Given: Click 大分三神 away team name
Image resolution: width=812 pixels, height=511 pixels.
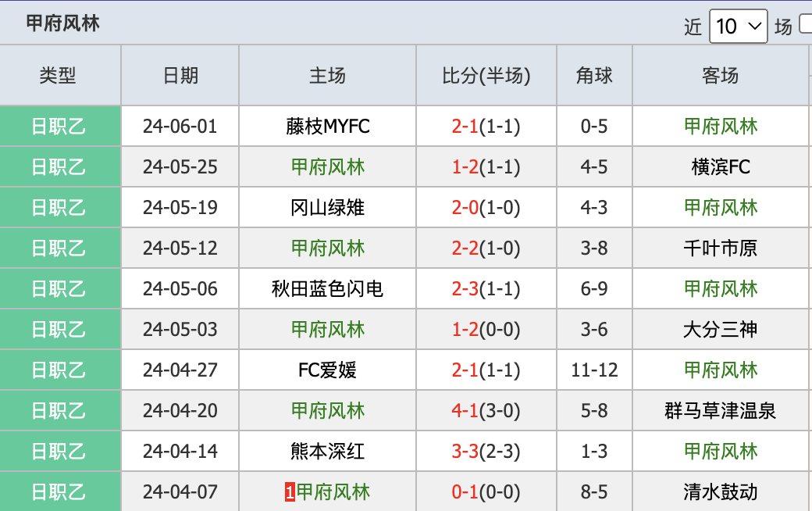Looking at the screenshot, I should [721, 329].
